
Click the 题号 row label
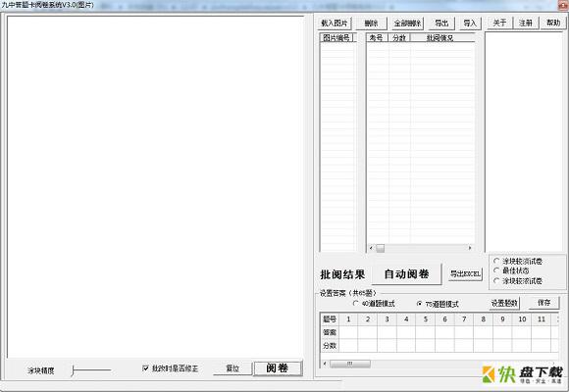330,319
